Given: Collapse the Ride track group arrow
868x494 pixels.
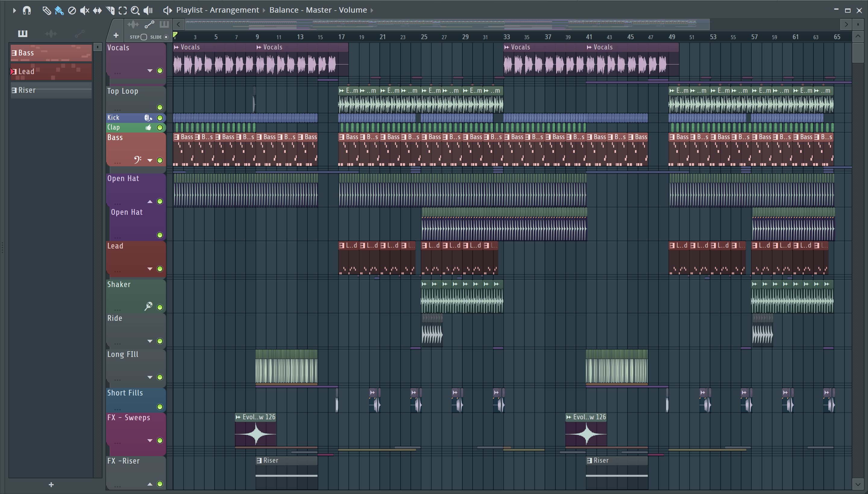Looking at the screenshot, I should [x=150, y=341].
